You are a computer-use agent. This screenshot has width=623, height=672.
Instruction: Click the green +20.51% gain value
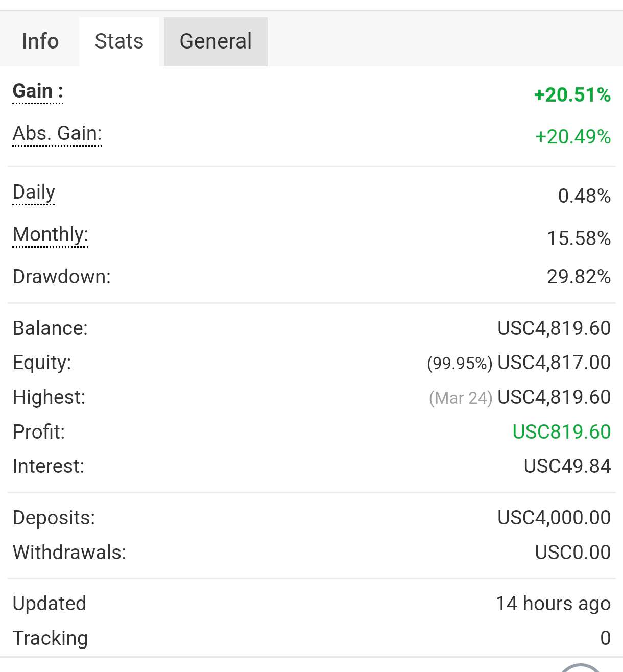(x=572, y=95)
